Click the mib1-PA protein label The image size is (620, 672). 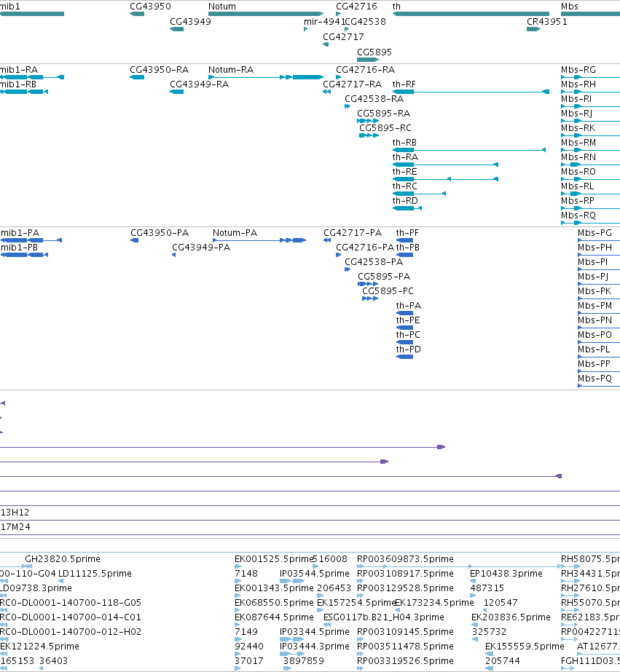click(x=20, y=233)
